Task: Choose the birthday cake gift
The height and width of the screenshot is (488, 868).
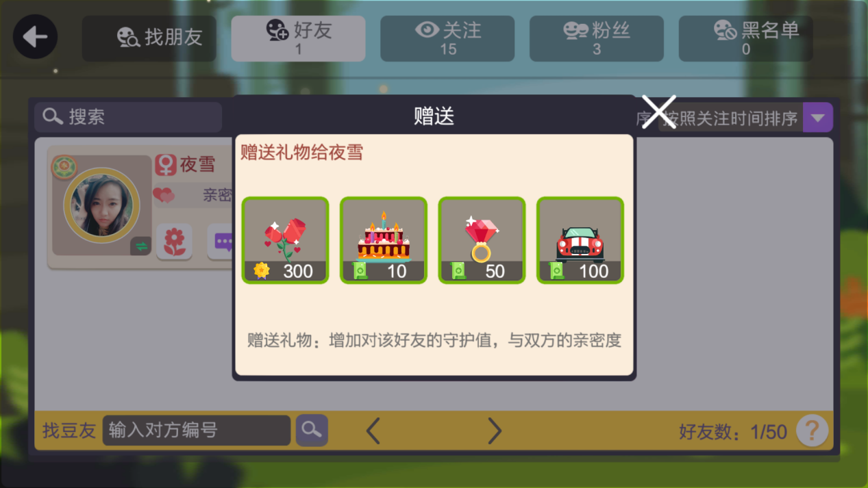Action: click(x=384, y=240)
